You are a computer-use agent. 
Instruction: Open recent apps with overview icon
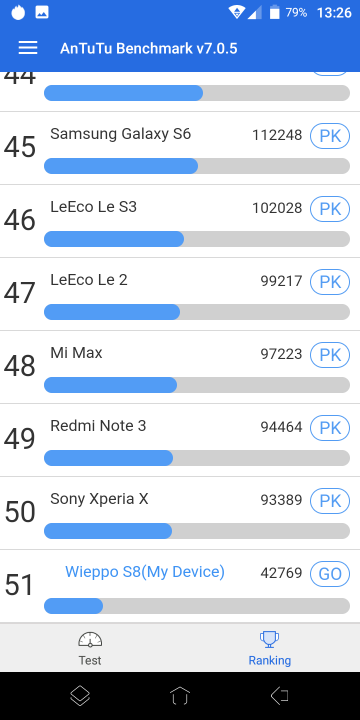click(80, 696)
